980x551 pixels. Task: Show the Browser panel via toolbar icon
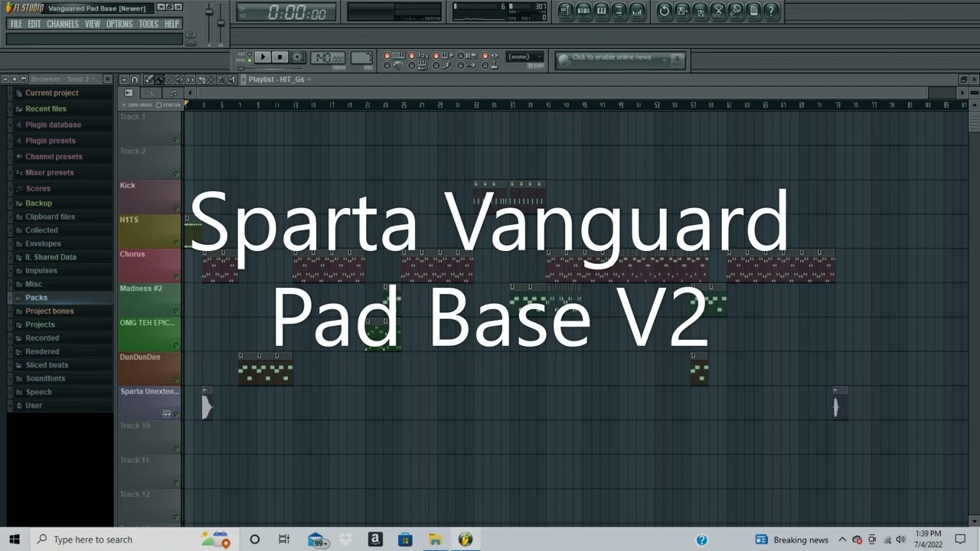[x=619, y=11]
